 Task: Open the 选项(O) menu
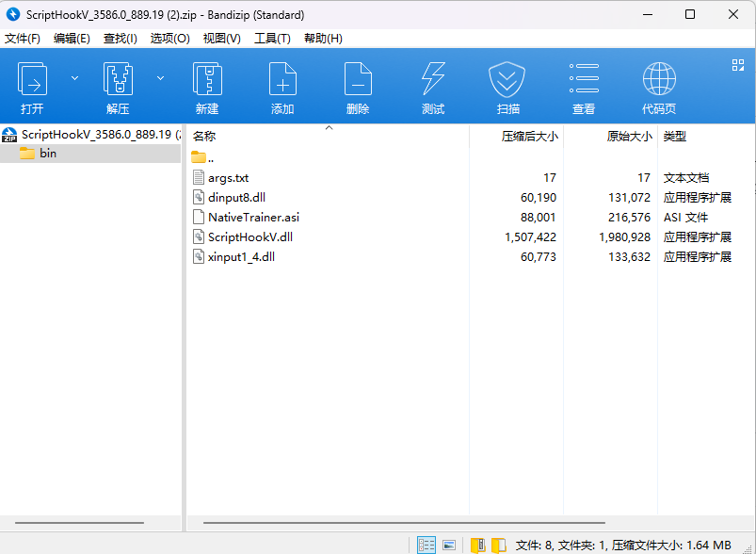[x=169, y=39]
